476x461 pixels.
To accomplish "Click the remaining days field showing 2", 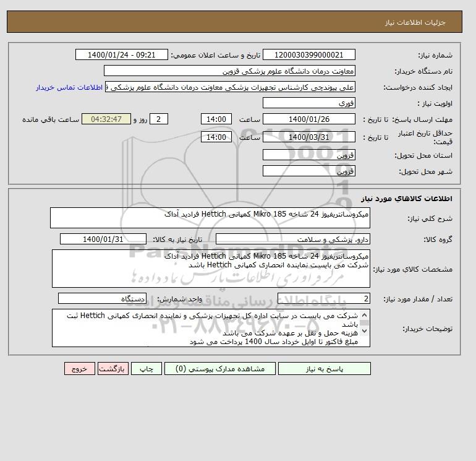I will [158, 119].
